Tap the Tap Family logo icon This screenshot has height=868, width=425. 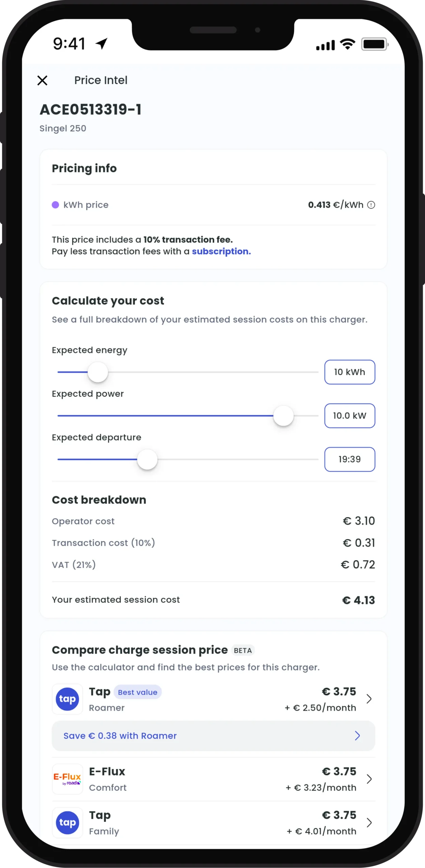click(67, 823)
